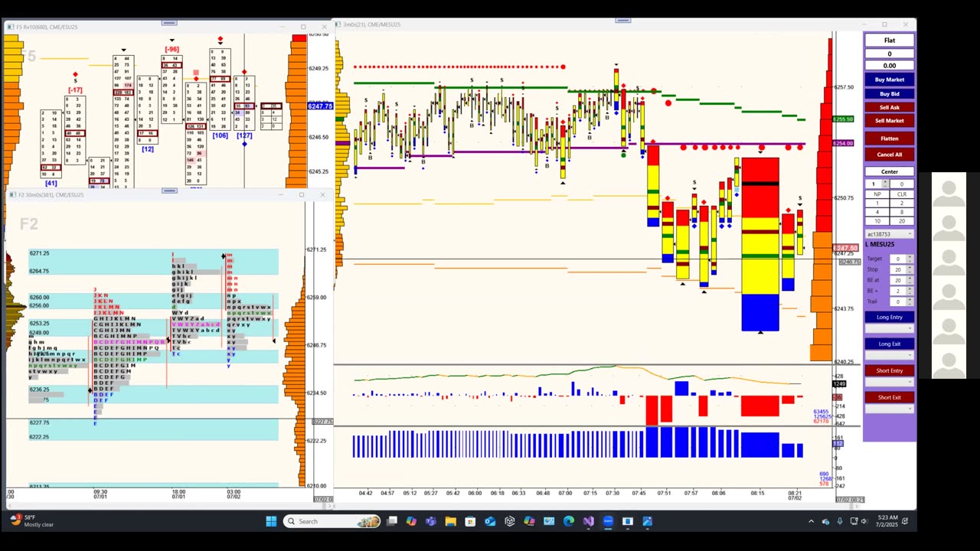
Task: Click the Sell Market button
Action: point(890,120)
